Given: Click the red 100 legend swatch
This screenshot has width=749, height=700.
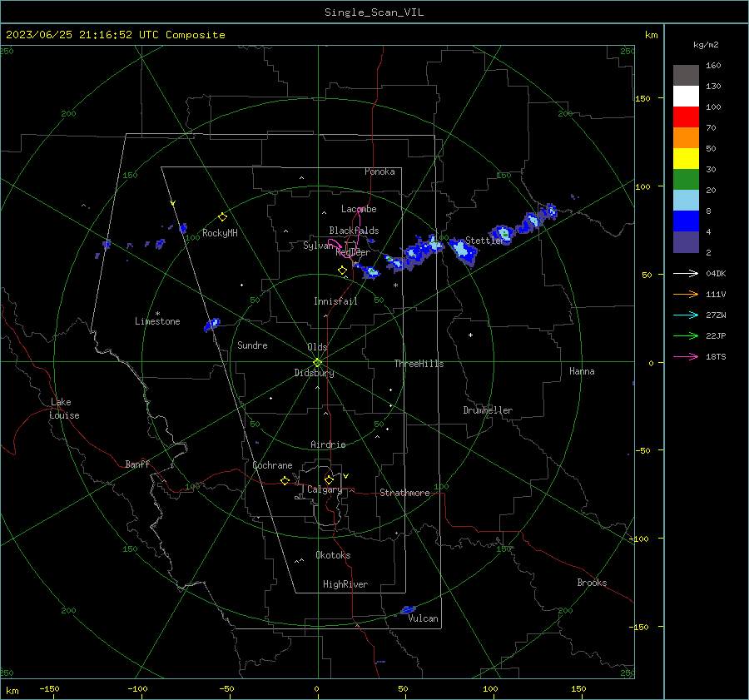Looking at the screenshot, I should coord(686,117).
